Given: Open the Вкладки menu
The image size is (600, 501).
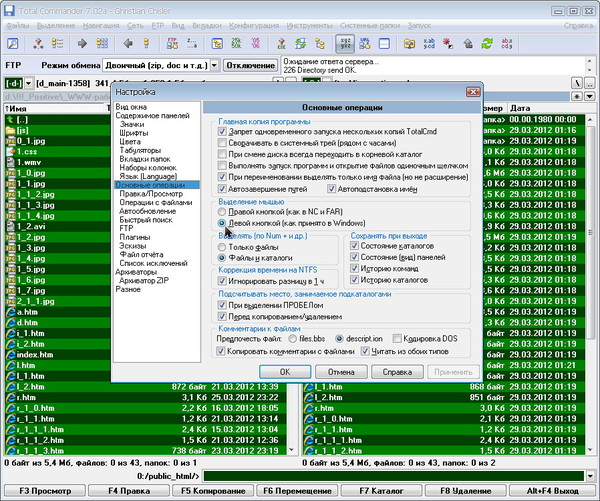Looking at the screenshot, I should click(x=207, y=26).
